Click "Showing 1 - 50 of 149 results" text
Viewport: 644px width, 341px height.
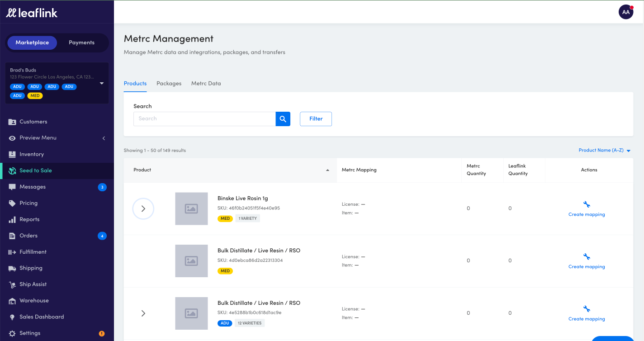pyautogui.click(x=155, y=150)
